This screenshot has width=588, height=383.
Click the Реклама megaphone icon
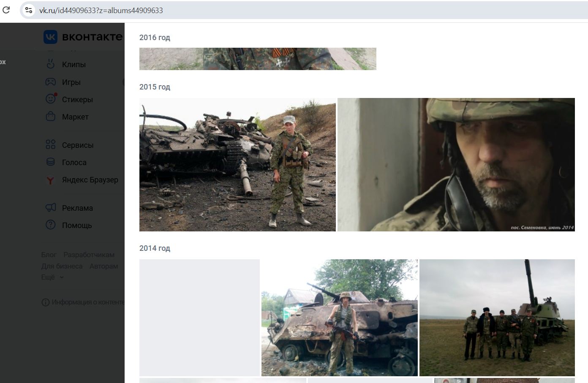point(50,208)
